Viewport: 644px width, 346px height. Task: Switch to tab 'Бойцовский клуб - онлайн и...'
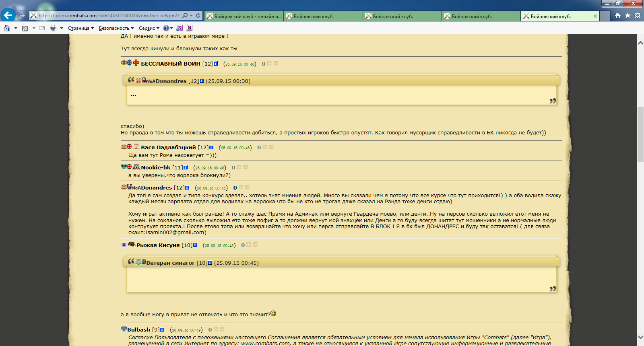[x=244, y=16]
